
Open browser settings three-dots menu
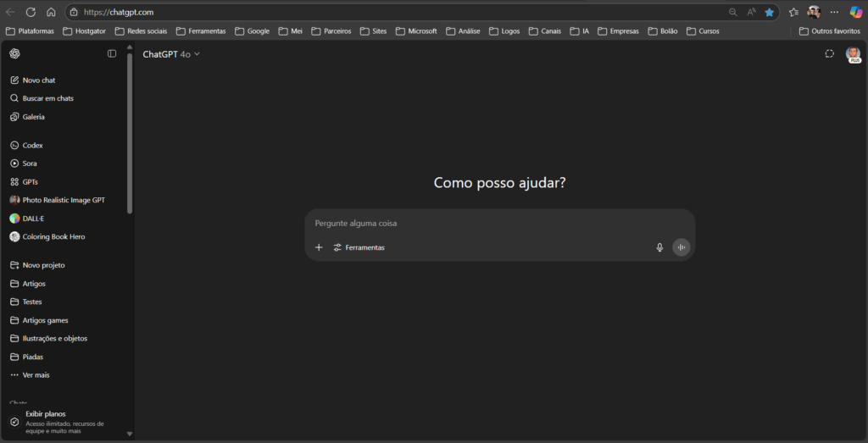point(834,12)
